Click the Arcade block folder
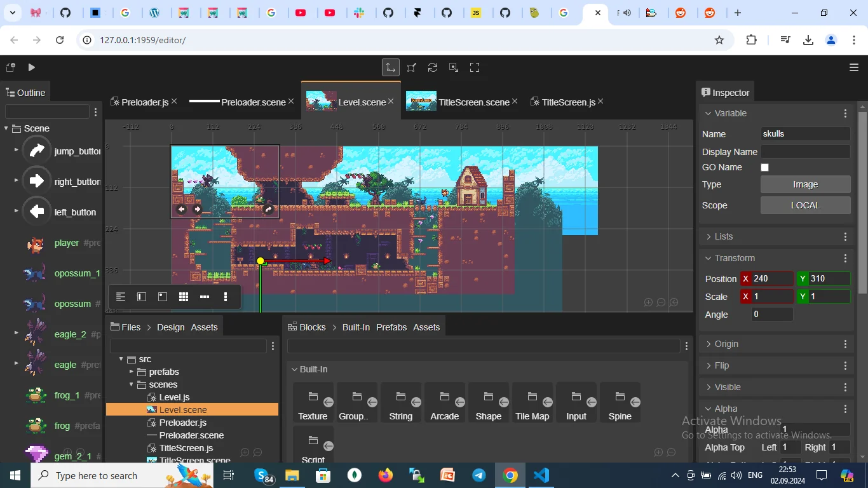The width and height of the screenshot is (868, 488). [x=445, y=403]
